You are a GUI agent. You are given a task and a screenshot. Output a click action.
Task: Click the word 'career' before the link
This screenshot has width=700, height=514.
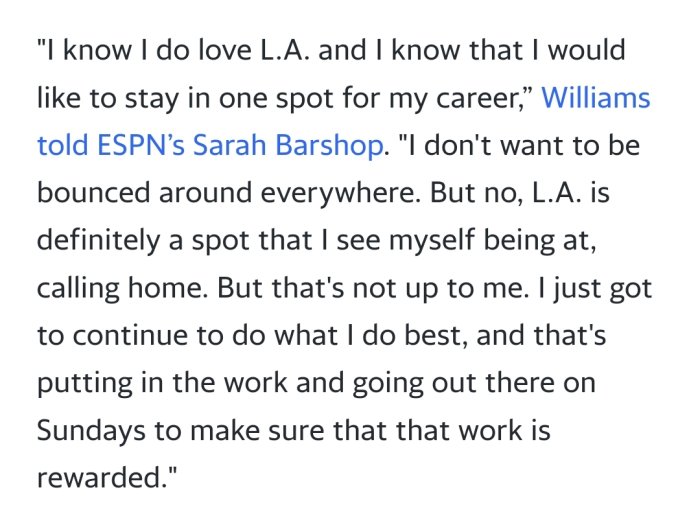click(497, 99)
